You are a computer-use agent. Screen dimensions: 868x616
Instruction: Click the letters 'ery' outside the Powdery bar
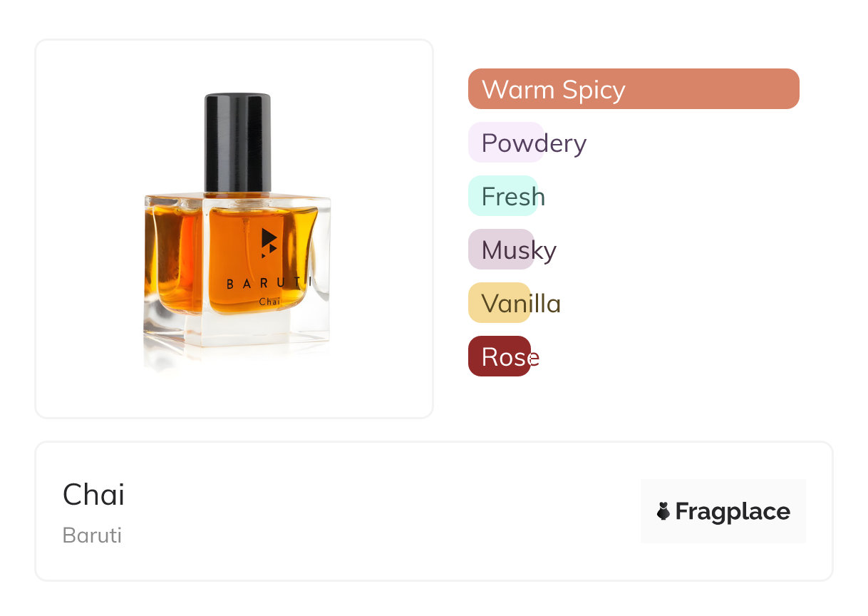[x=566, y=145]
